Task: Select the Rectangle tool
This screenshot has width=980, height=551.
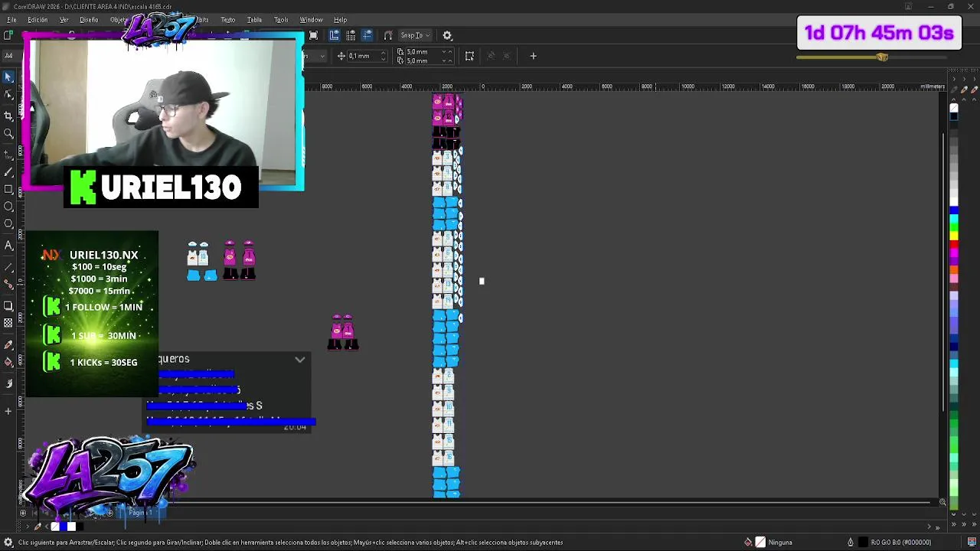Action: (8, 189)
